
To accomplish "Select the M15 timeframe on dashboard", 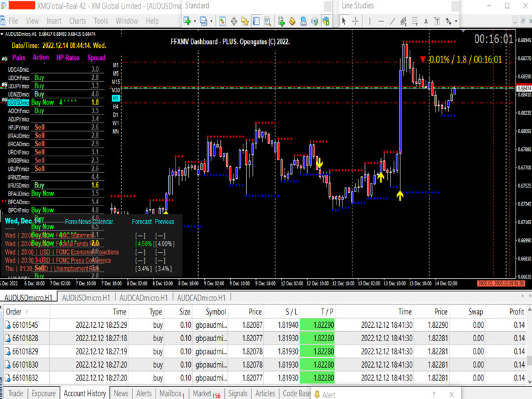I will [x=116, y=82].
